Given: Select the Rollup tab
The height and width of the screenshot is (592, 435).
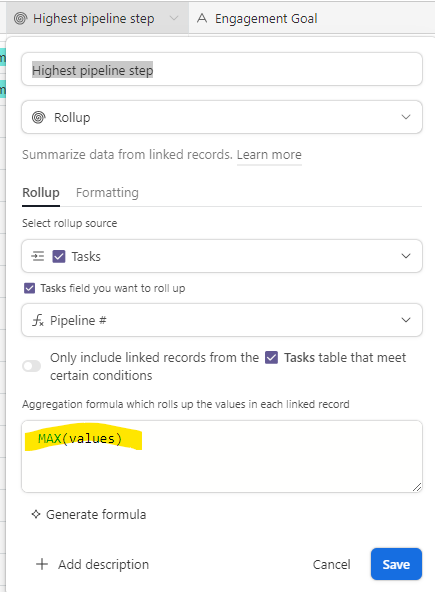Looking at the screenshot, I should (41, 193).
